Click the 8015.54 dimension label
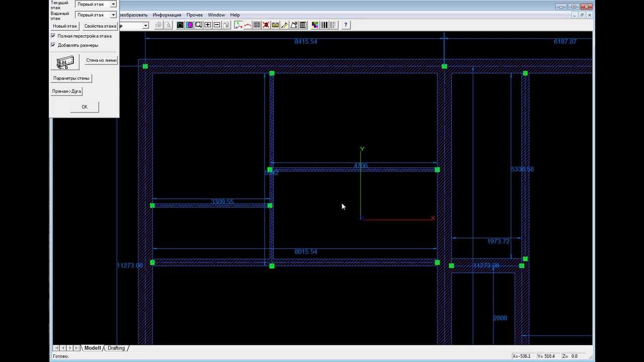The width and height of the screenshot is (644, 362). (x=306, y=251)
